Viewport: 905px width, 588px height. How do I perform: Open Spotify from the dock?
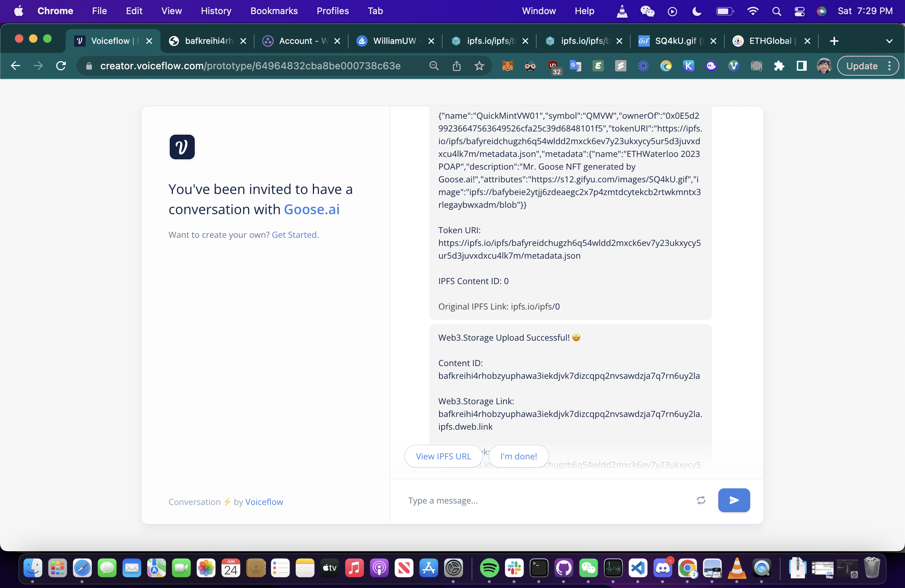[489, 568]
